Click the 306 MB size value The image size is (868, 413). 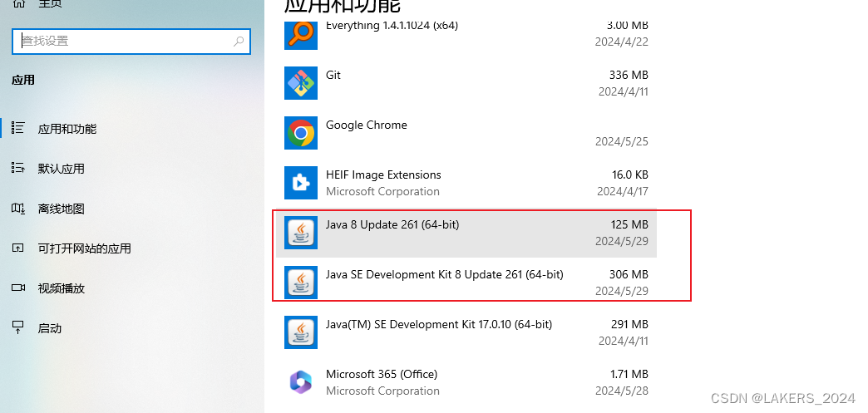point(629,274)
